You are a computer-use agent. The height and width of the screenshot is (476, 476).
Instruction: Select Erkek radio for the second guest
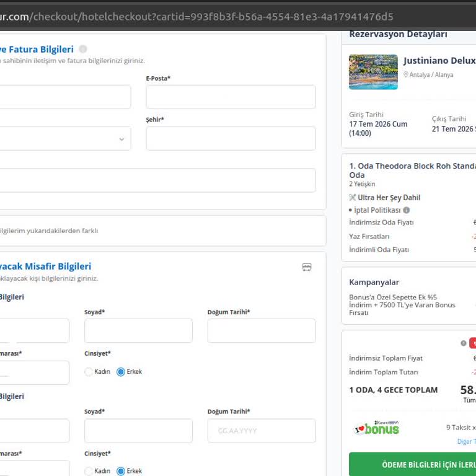[x=121, y=471]
